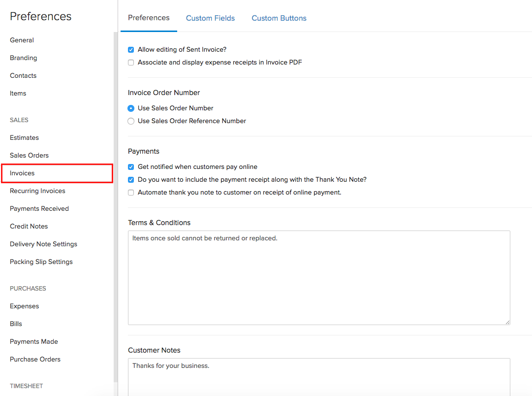Open the Custom Buttons tab
Image resolution: width=532 pixels, height=396 pixels.
pos(279,18)
